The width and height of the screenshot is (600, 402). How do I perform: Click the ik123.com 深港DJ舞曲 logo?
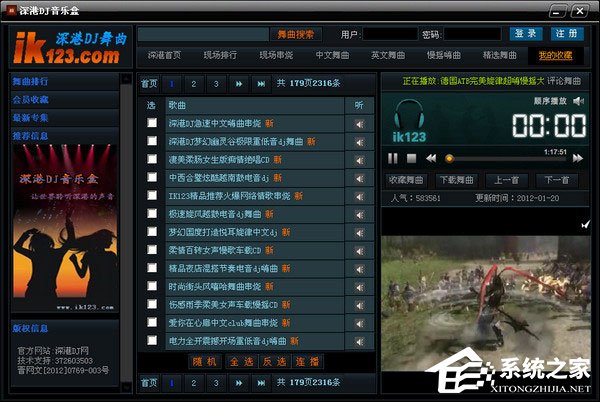(x=70, y=47)
